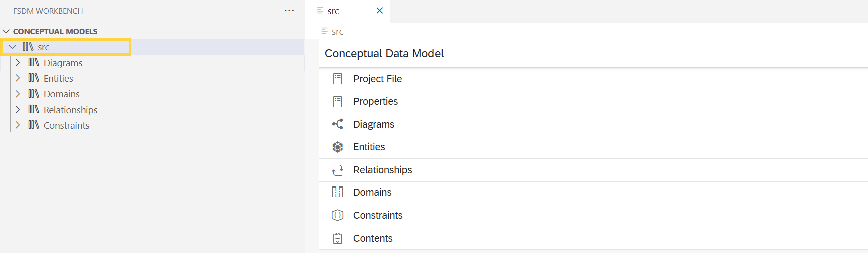Close the src editor tab

[x=380, y=11]
